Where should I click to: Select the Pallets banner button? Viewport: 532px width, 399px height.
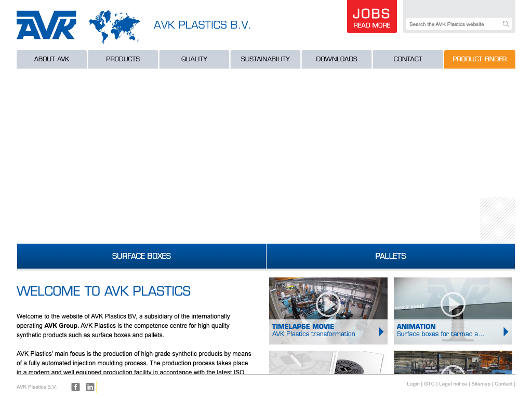click(391, 256)
